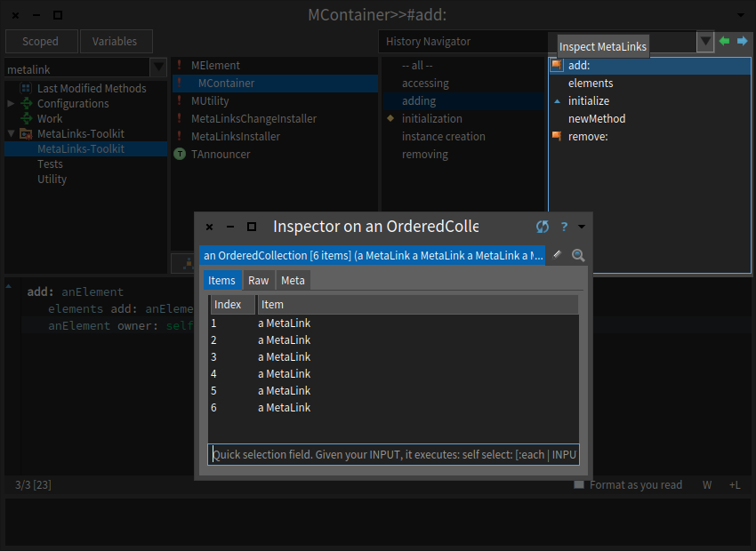Viewport: 756px width, 551px height.
Task: Select the elements method
Action: click(x=650, y=83)
